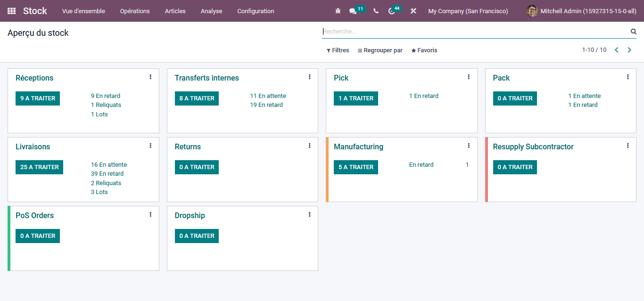
Task: Click the crossed tools icon
Action: (x=413, y=11)
